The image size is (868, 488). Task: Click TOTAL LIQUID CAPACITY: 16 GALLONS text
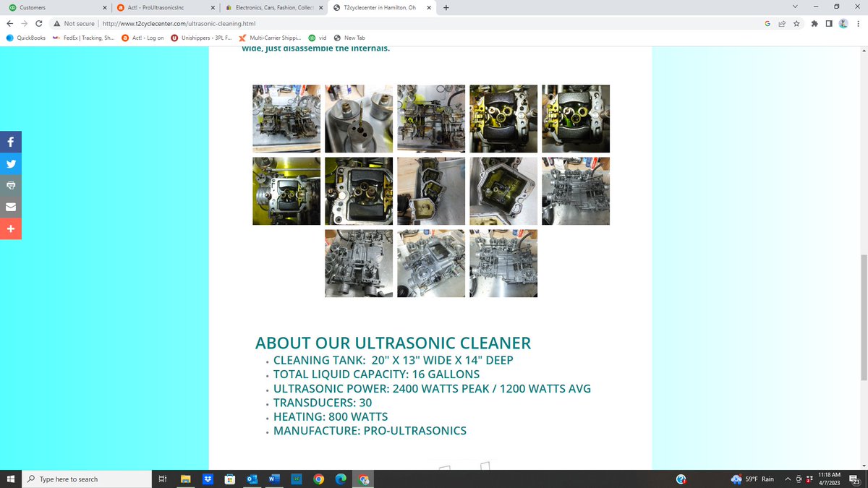376,374
